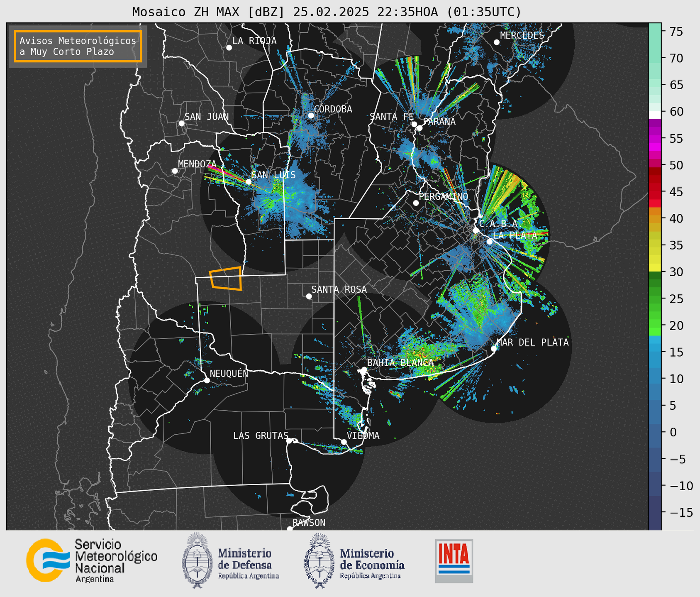
Task: Click the 'LAS GRUTAS' map label
Action: [x=261, y=436]
